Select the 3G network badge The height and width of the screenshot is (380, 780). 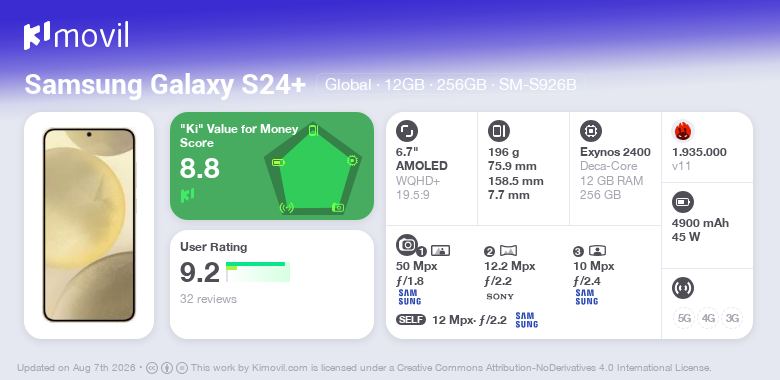(732, 318)
